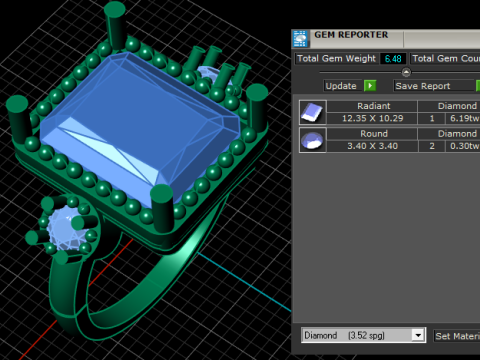Viewport: 480px width, 360px height.
Task: Click the Diamond material cell in Radiant row
Action: [449, 106]
